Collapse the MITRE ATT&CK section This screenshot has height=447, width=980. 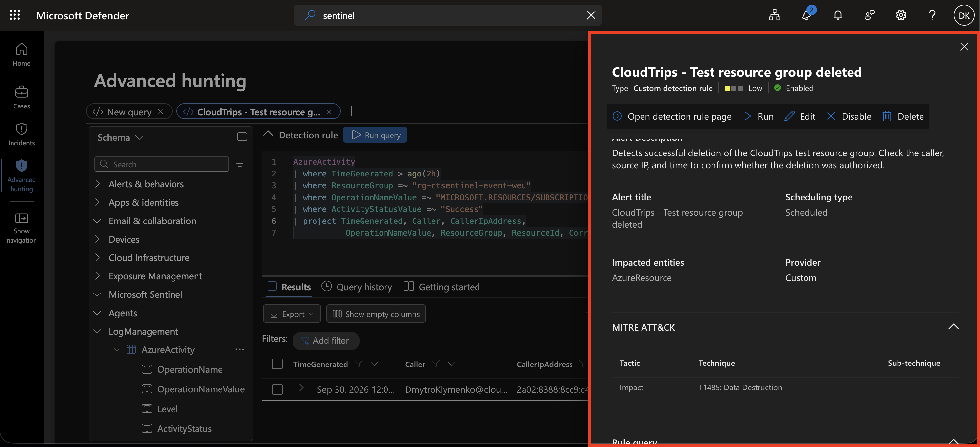[953, 327]
